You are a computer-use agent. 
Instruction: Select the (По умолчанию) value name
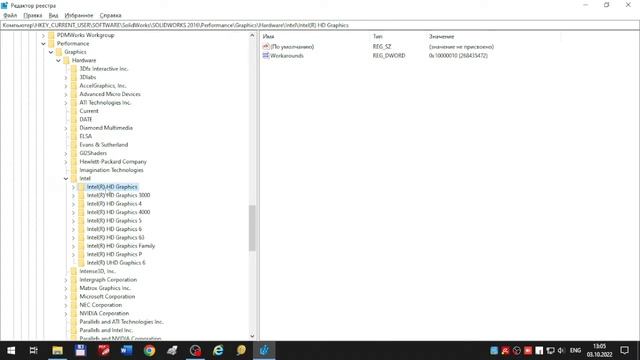tap(292, 47)
